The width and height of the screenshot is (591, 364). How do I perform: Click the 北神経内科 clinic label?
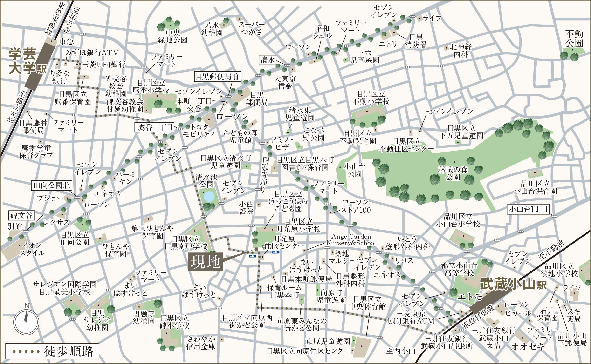[461, 51]
